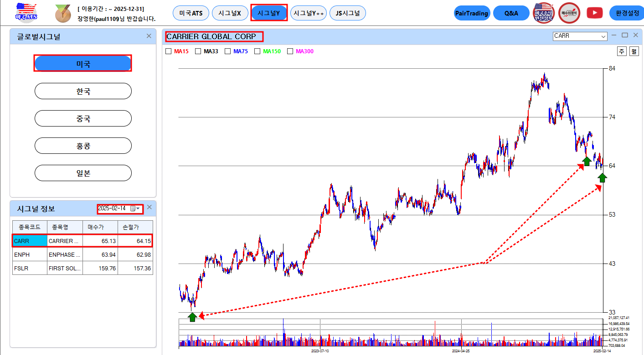
Task: Click the 매수가 column header
Action: [x=100, y=227]
